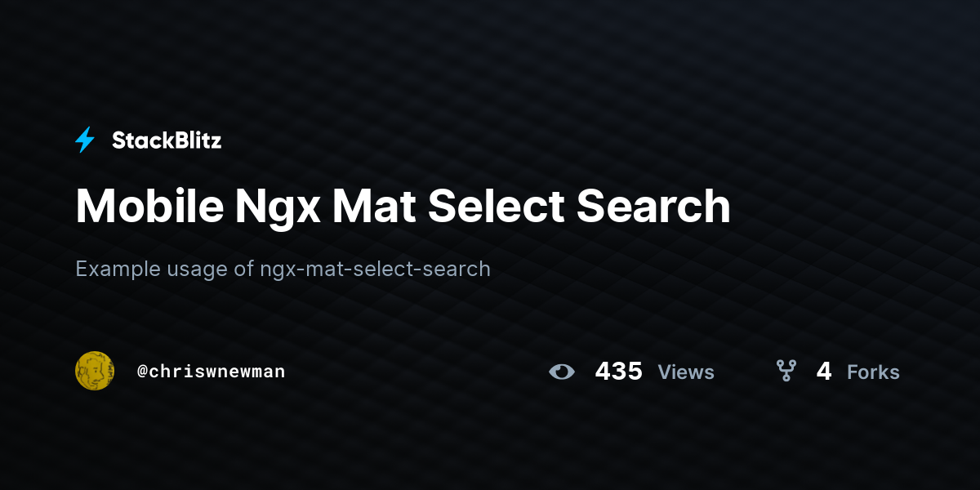Click the Mobile Ngx Mat Select Search title
Screen dimensions: 980x490
tap(403, 207)
